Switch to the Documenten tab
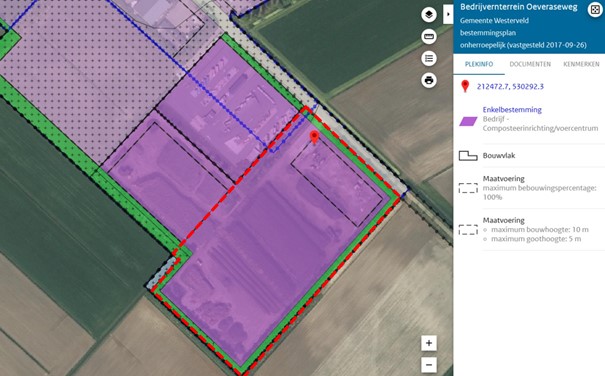Viewport: 605px width, 376px height. 530,64
